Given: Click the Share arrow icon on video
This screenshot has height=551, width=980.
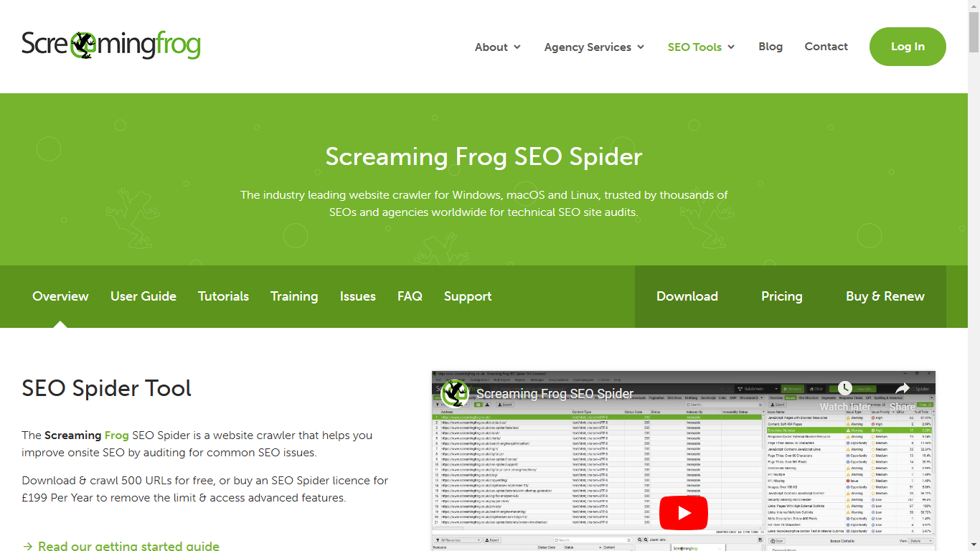Looking at the screenshot, I should click(x=902, y=388).
